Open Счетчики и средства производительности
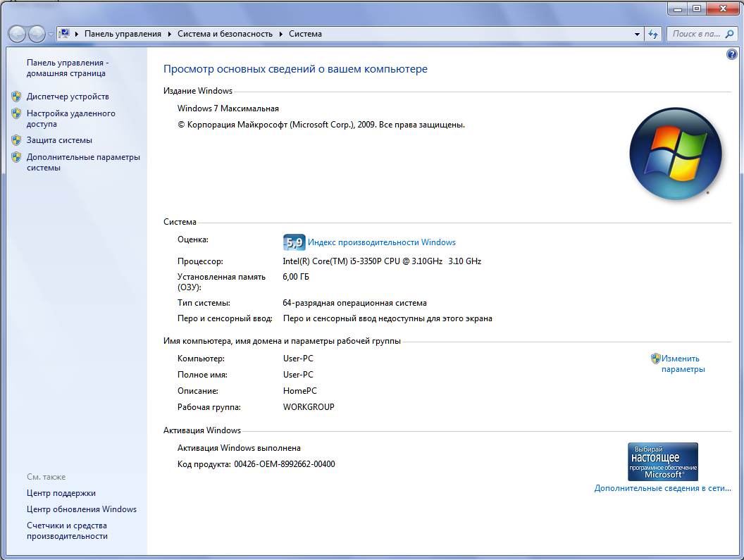Screen dimensions: 744x560 click(68, 530)
